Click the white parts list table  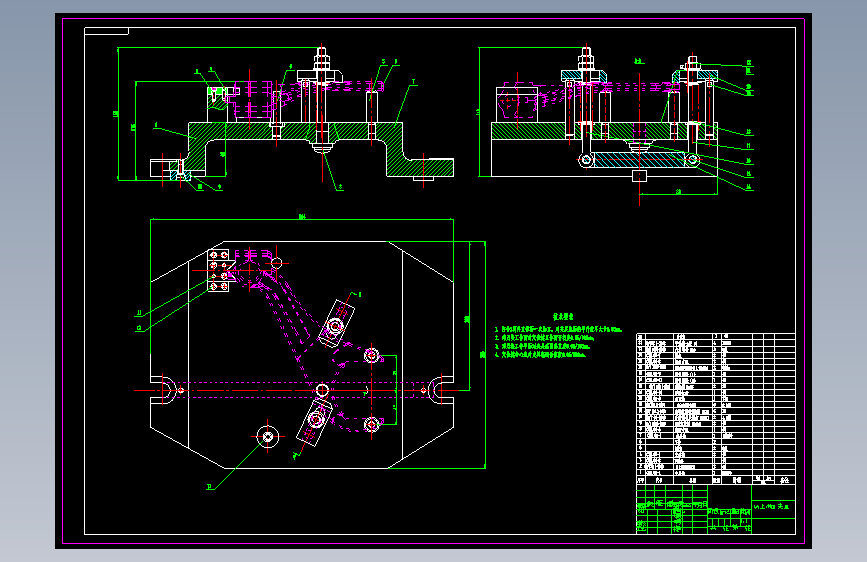716,409
